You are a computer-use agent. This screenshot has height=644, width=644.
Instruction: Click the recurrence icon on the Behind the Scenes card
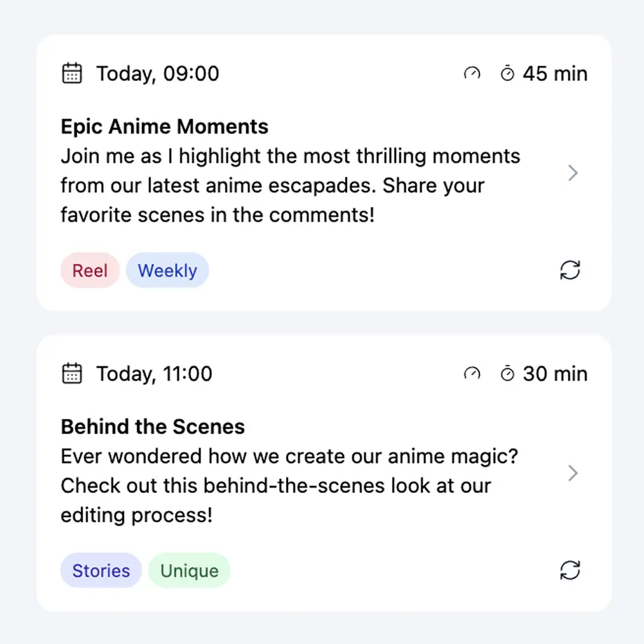pos(569,571)
